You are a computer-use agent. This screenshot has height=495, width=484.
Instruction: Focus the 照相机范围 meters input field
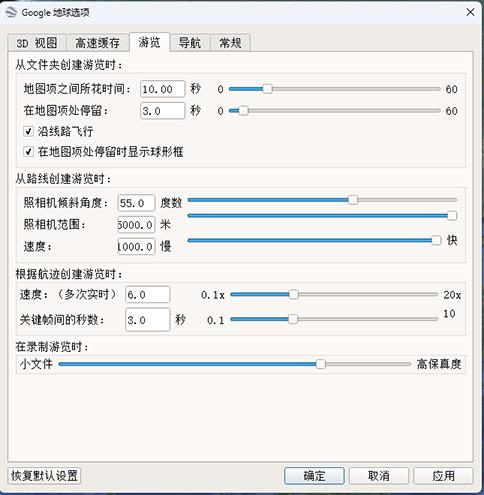tap(136, 225)
